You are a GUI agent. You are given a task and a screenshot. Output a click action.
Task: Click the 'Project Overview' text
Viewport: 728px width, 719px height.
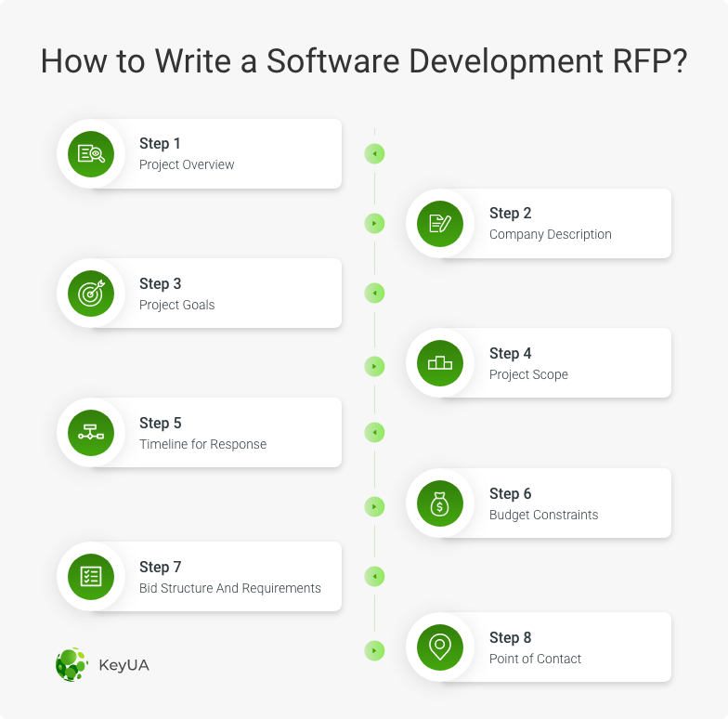[187, 165]
